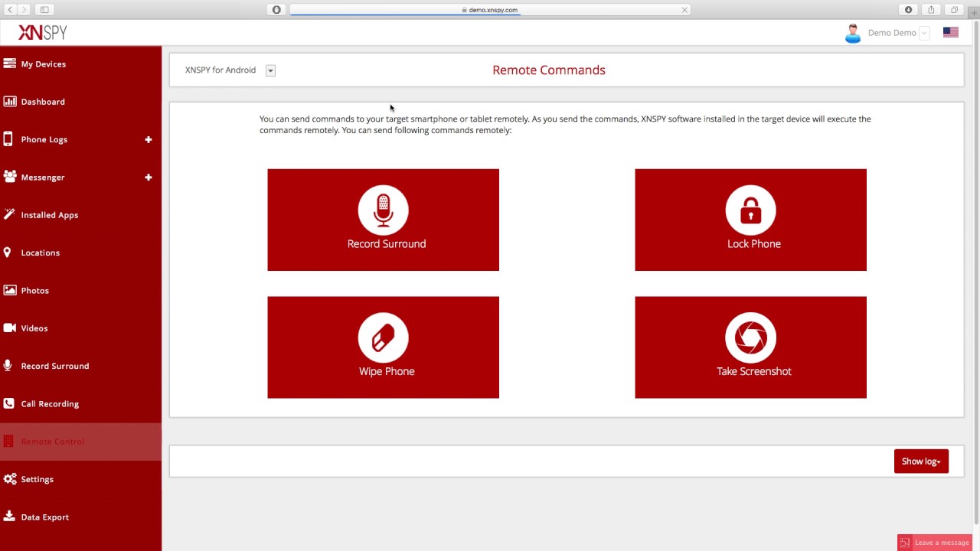Click the Messenger people icon
The image size is (980, 551).
point(9,177)
